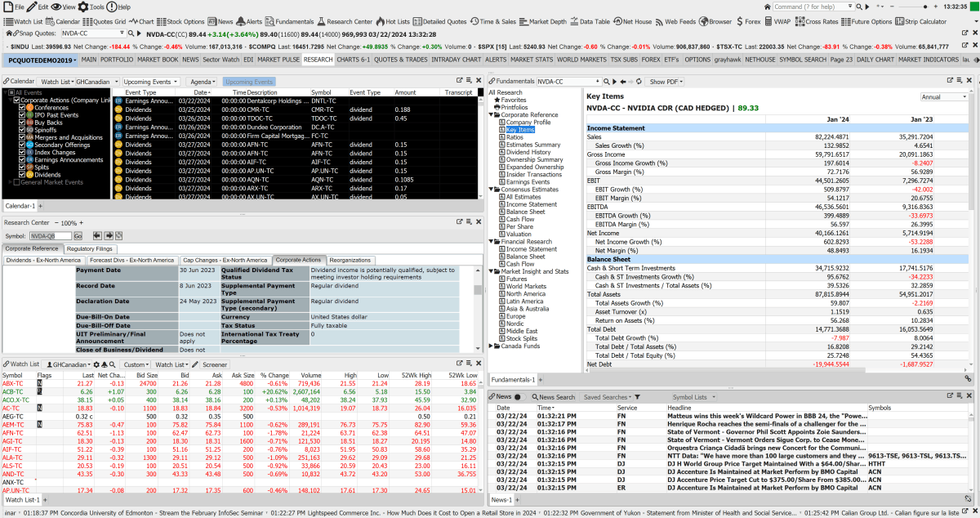Open the Tools menu
The image size is (980, 518).
(x=93, y=7)
